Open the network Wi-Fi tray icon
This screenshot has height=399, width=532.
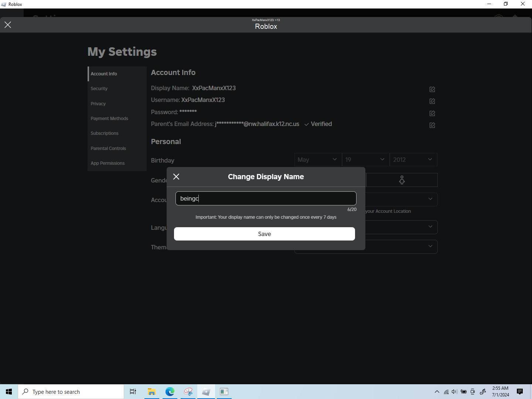[446, 392]
